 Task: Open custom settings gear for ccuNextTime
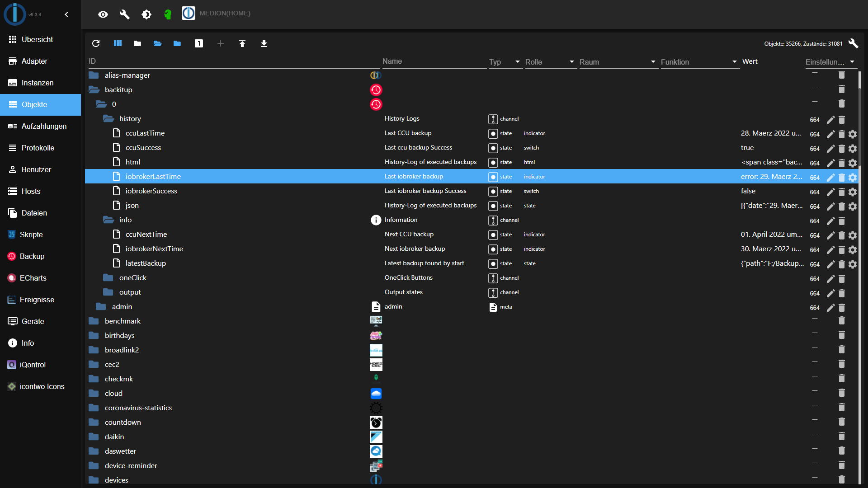853,235
